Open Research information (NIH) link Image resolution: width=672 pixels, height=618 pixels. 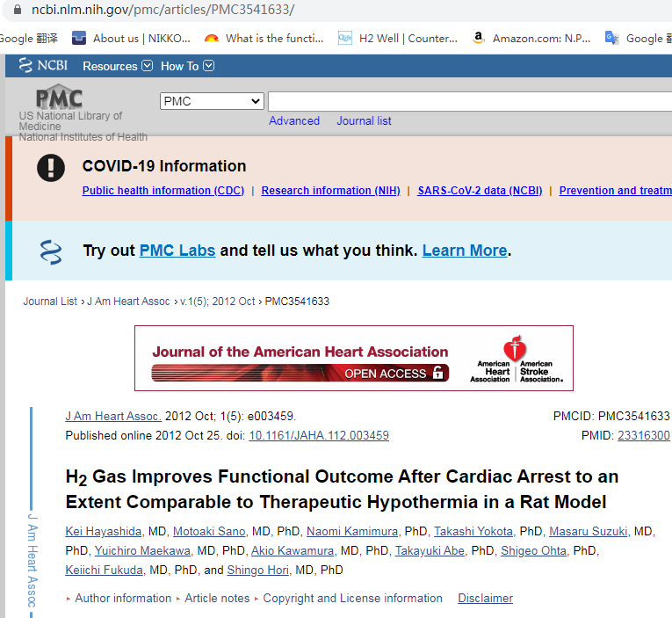point(331,191)
